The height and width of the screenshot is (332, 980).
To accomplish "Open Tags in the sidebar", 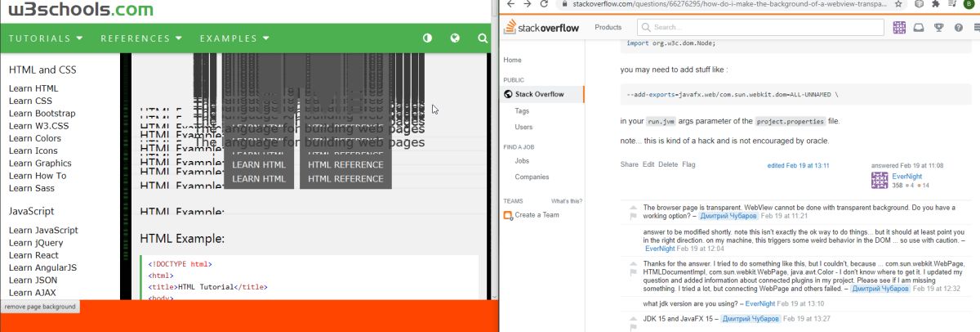I will click(x=523, y=110).
